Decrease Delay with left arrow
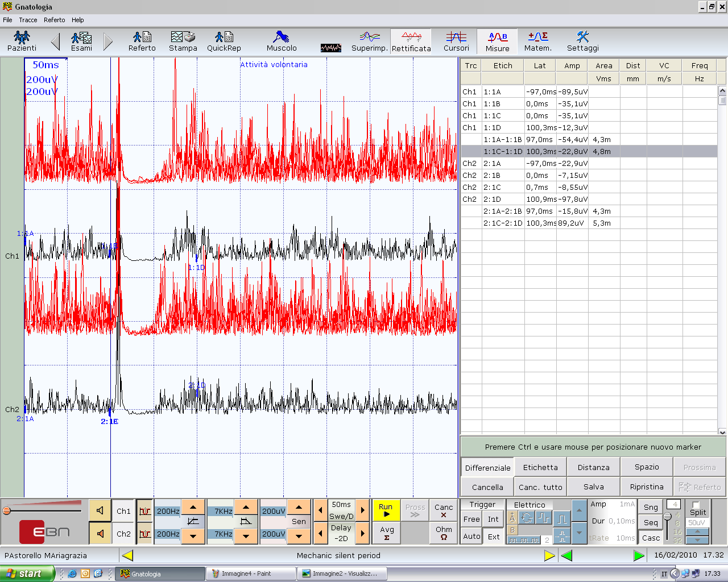Image resolution: width=728 pixels, height=582 pixels. 320,533
